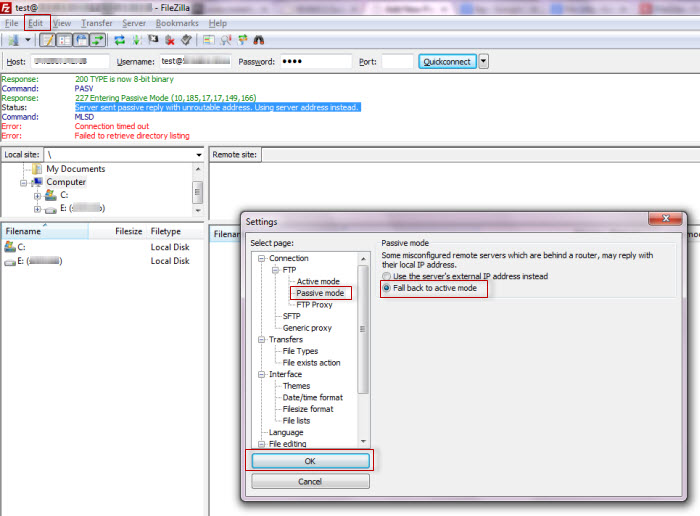Collapse the Computer node in local tree

pyautogui.click(x=23, y=183)
